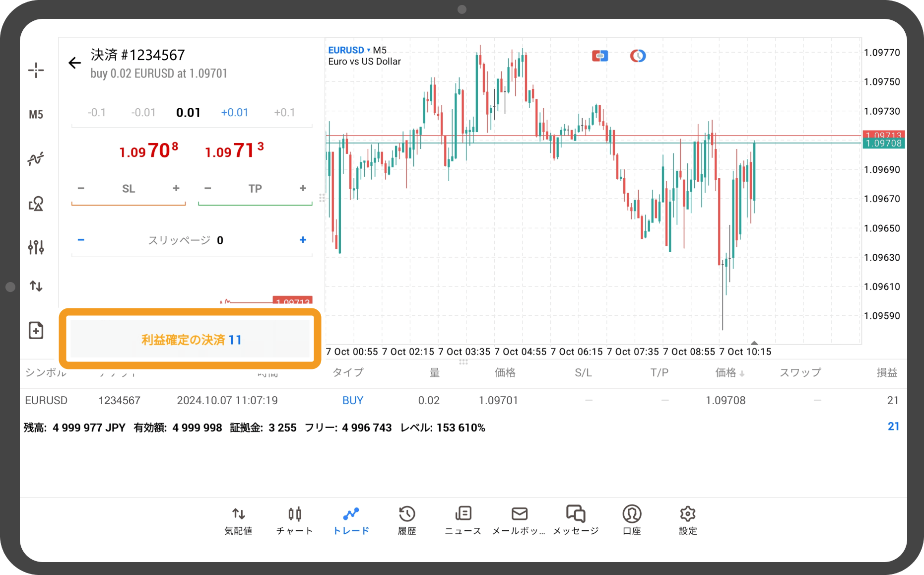924x575 pixels.
Task: Tap the 1.09770 price scale label
Action: (881, 53)
